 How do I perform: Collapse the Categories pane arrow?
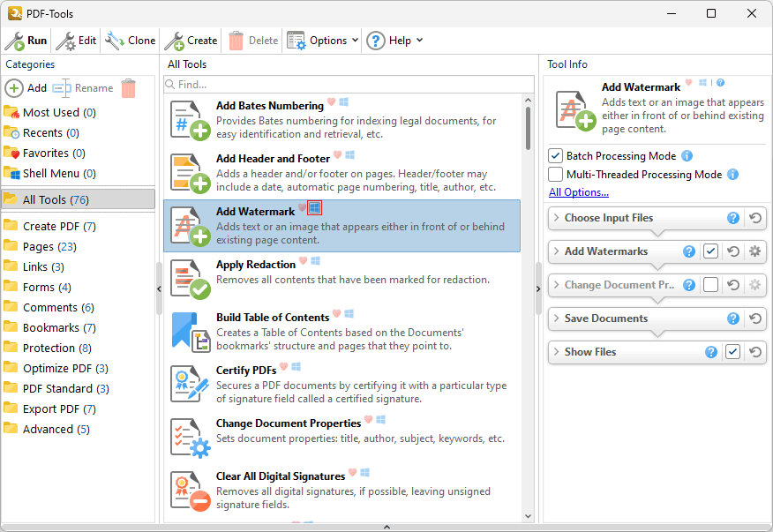pos(159,288)
